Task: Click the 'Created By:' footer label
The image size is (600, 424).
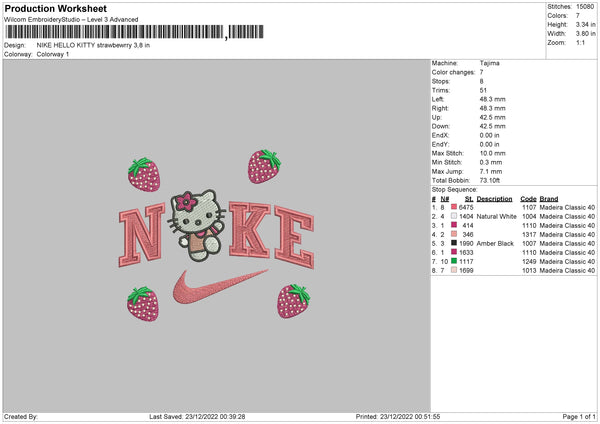Action: pyautogui.click(x=21, y=416)
